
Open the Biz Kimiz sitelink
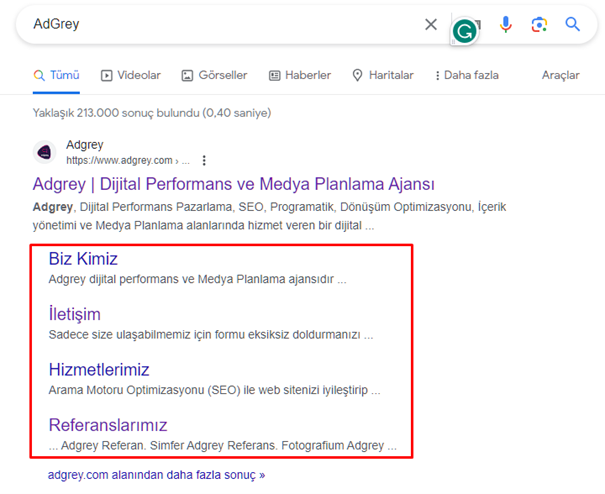83,259
